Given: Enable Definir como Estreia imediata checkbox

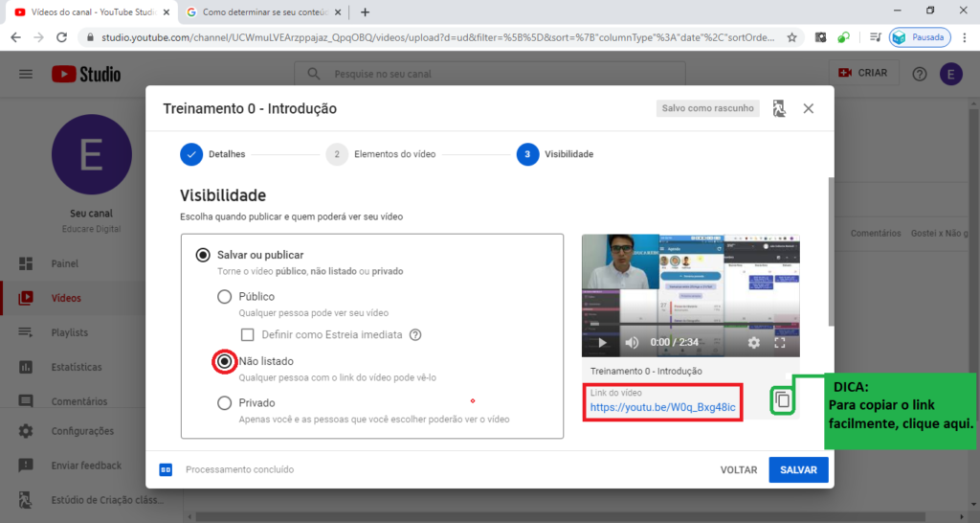Looking at the screenshot, I should [248, 334].
